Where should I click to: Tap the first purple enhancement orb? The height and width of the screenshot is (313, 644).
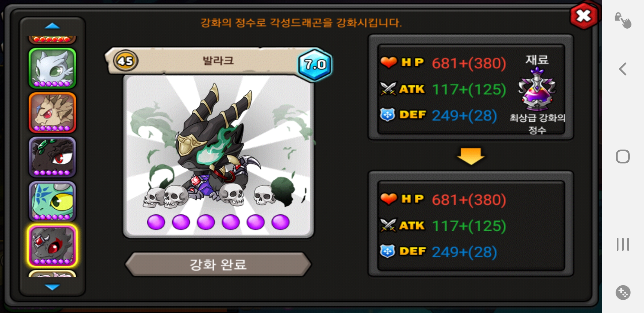click(x=156, y=222)
